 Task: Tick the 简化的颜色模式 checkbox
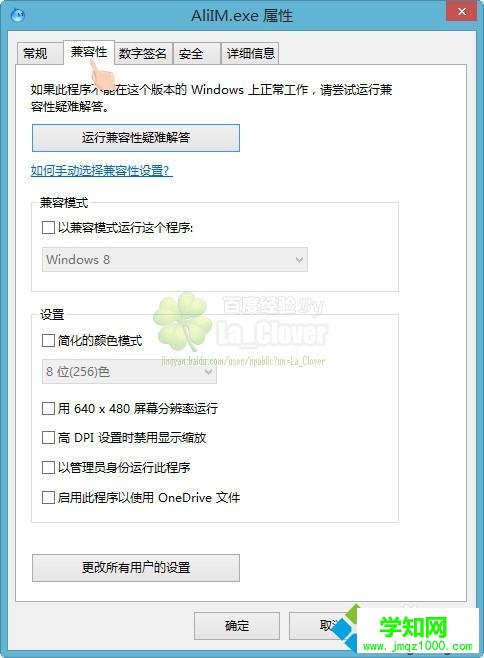tap(49, 340)
